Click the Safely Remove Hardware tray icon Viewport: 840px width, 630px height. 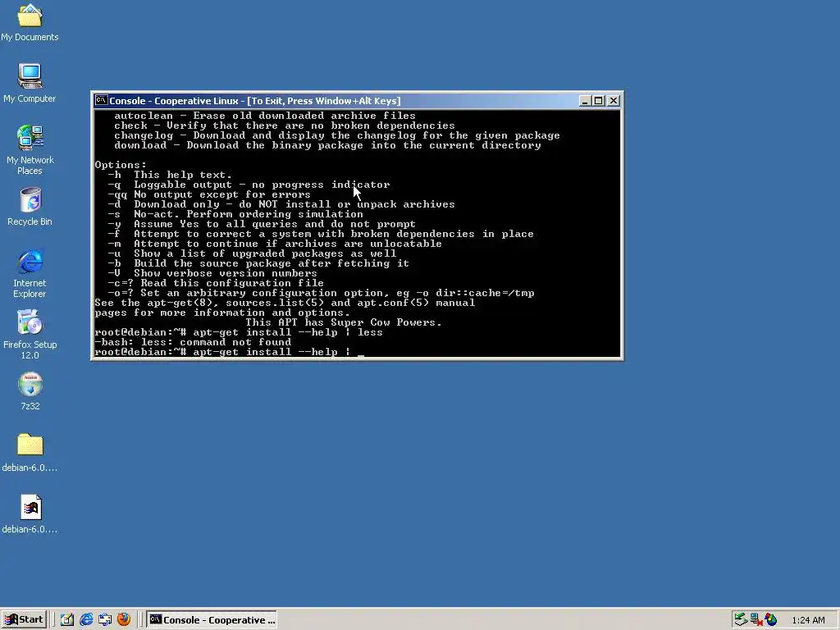(741, 620)
